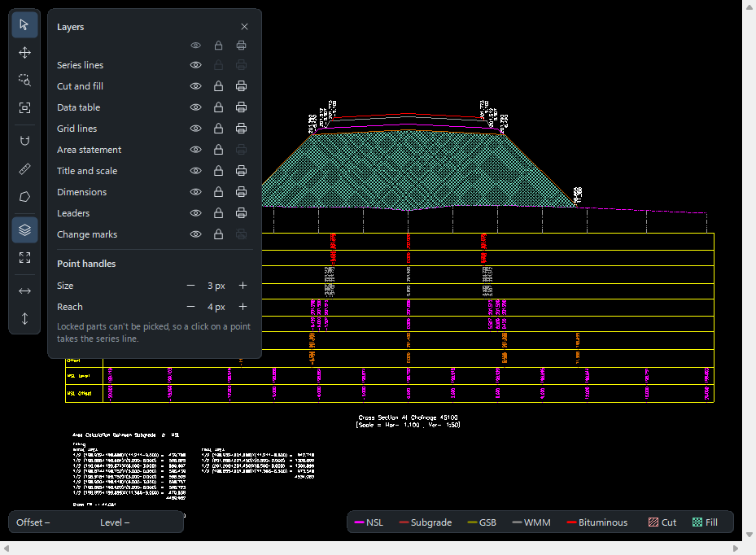This screenshot has height=555, width=756.
Task: Increase point handle Size
Action: (243, 286)
